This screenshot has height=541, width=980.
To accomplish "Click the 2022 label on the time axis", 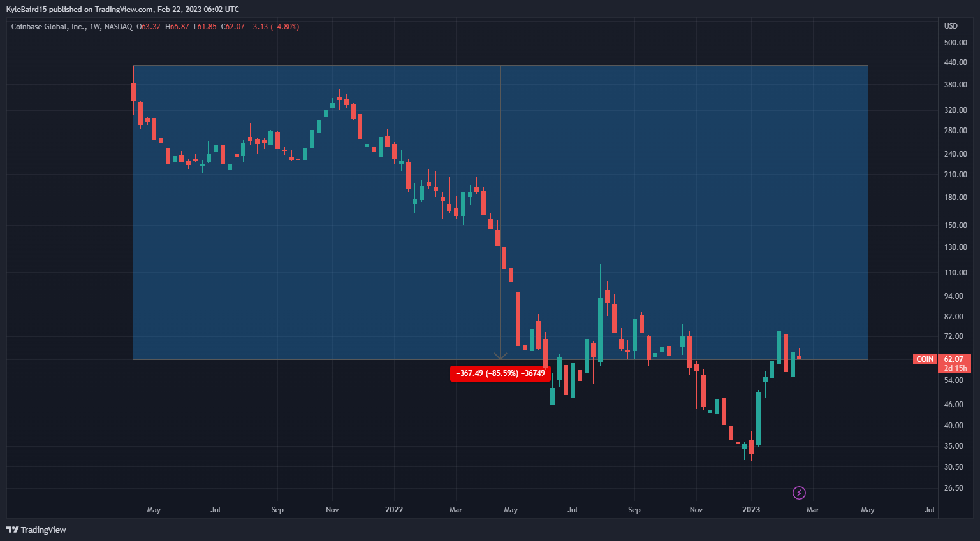I will pyautogui.click(x=394, y=510).
